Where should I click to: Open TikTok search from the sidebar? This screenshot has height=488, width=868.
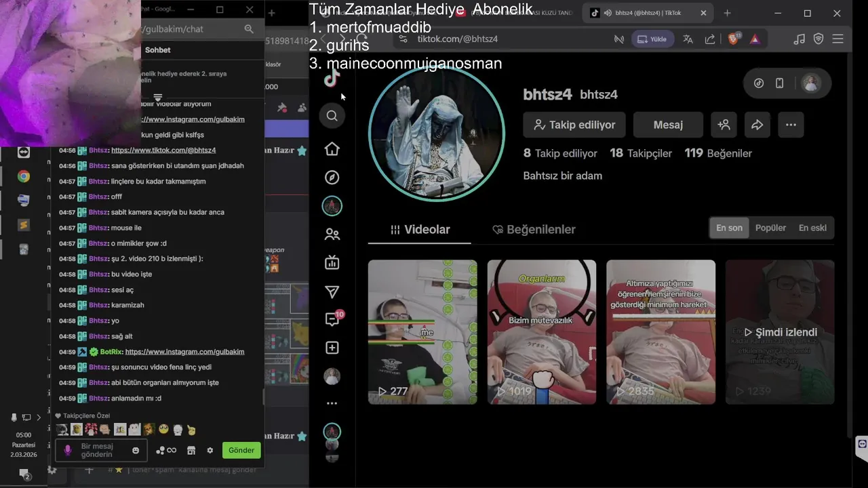point(332,116)
